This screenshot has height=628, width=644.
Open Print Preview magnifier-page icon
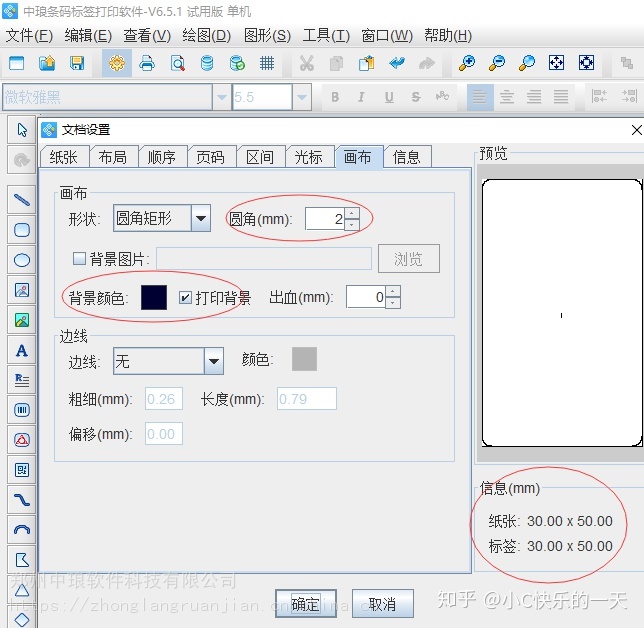coord(177,63)
